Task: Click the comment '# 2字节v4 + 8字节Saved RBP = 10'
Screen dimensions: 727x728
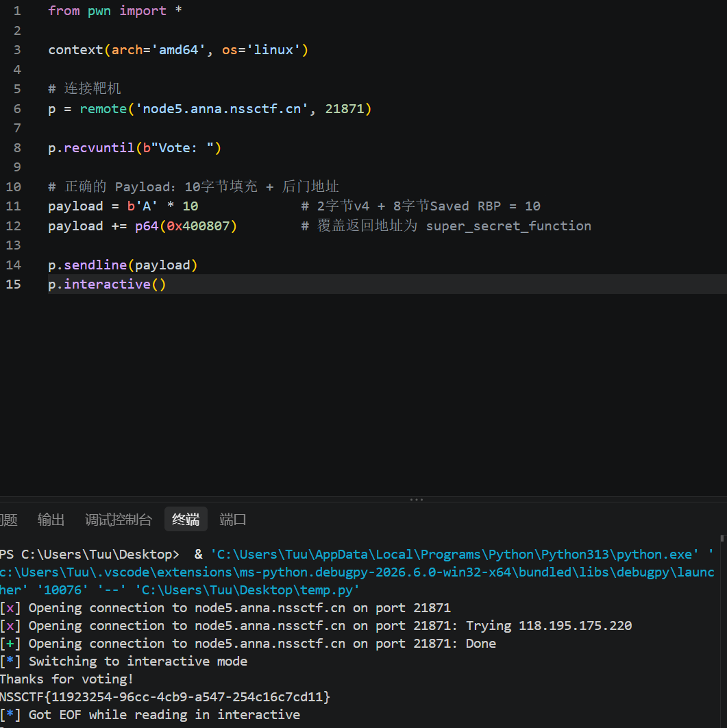Action: pyautogui.click(x=421, y=206)
